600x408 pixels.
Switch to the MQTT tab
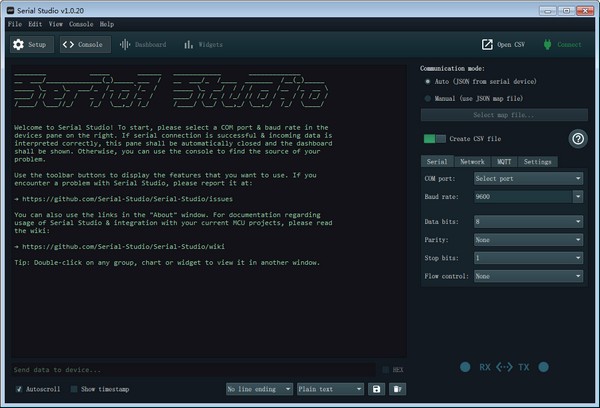[505, 161]
